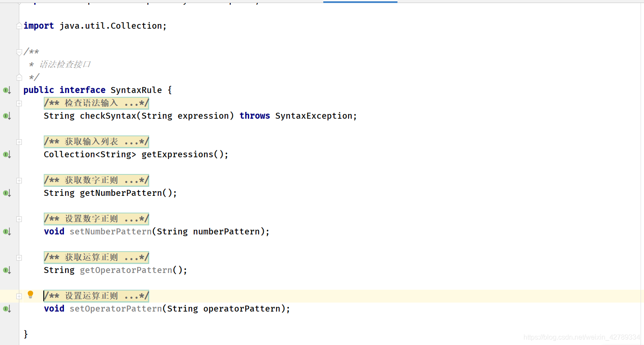Click the method name getNumberPattern
The image size is (644, 345).
[121, 193]
